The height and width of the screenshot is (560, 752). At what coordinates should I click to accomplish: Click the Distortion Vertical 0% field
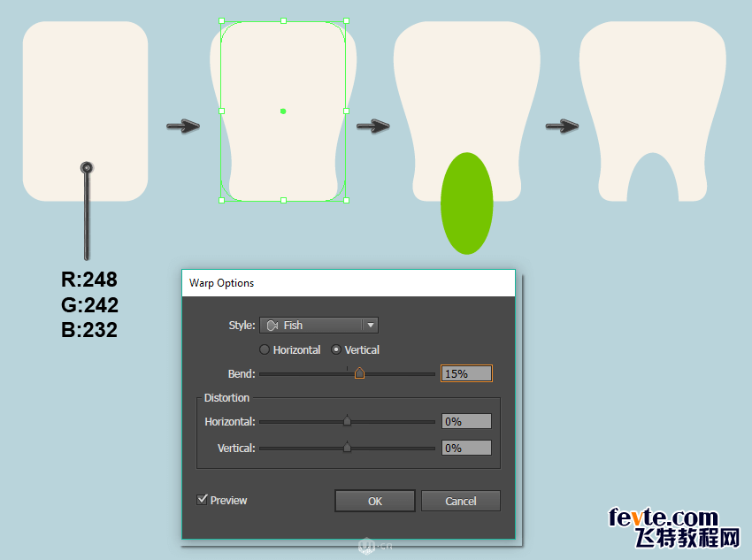466,448
